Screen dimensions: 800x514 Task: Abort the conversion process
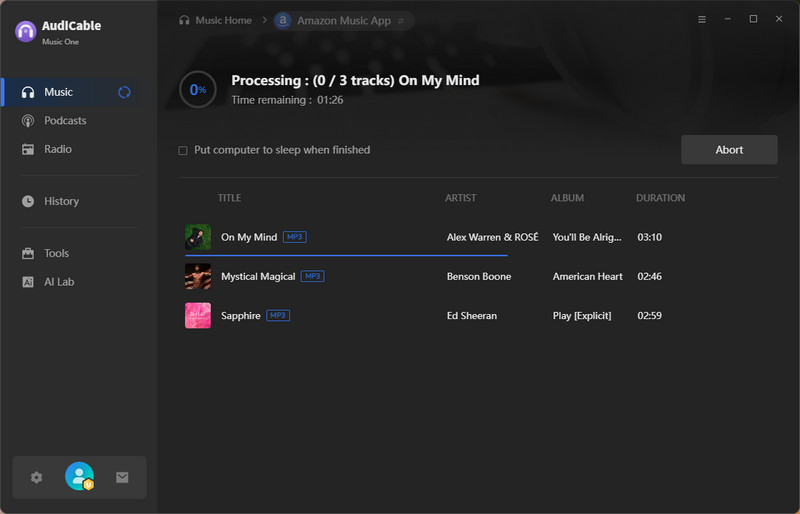click(x=729, y=150)
